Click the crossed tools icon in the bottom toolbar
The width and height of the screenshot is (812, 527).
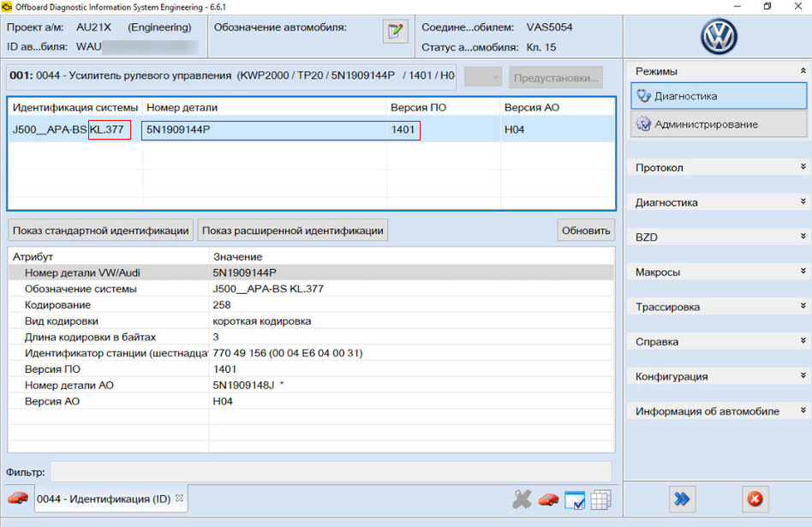pyautogui.click(x=522, y=500)
